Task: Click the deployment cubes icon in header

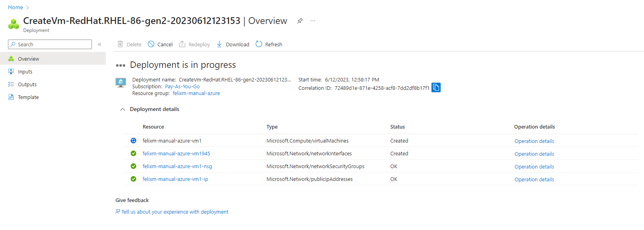Action: (14, 24)
